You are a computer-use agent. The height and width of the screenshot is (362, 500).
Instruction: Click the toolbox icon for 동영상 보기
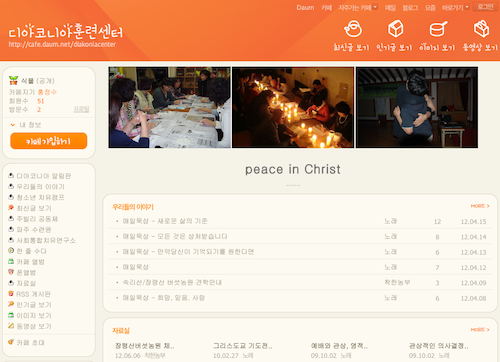tap(481, 29)
